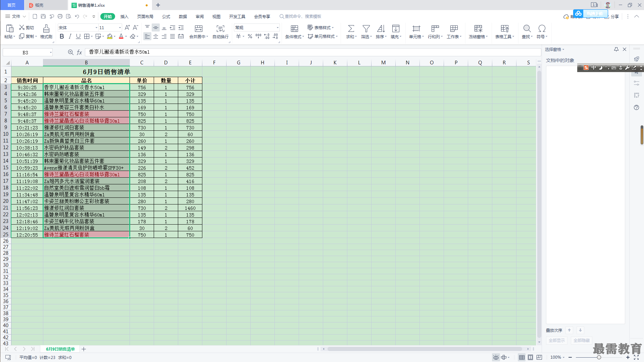Click the Sort icon
This screenshot has width=644, height=362.
[381, 28]
